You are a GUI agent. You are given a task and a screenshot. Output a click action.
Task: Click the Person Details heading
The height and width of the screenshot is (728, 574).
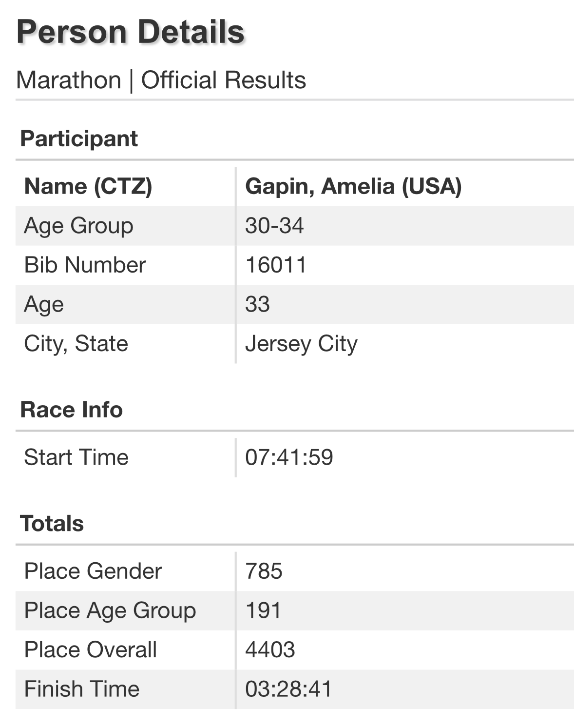[130, 32]
